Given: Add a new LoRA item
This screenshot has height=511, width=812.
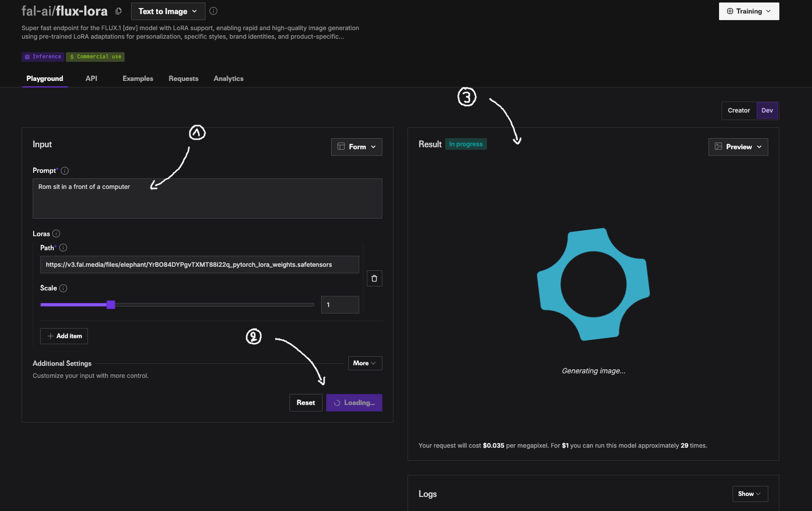Looking at the screenshot, I should (x=64, y=336).
